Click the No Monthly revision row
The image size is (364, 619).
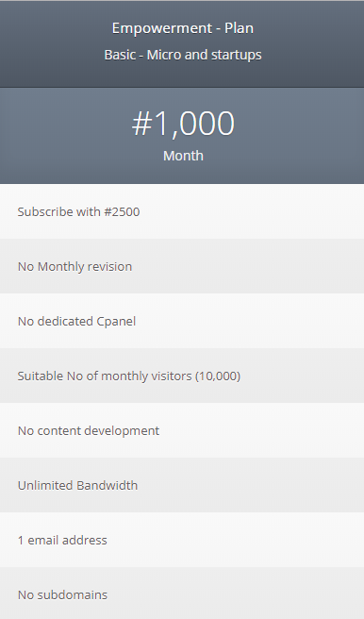tap(182, 266)
